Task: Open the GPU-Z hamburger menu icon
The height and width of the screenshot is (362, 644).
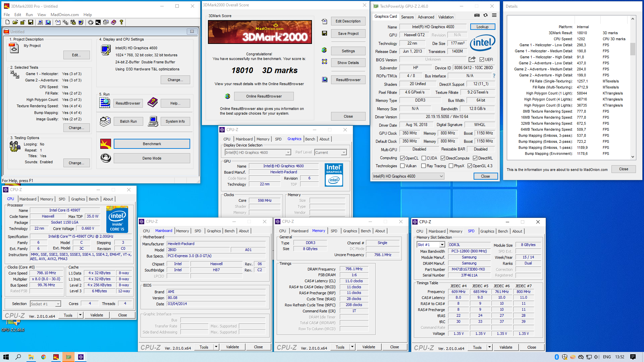Action: pos(494,15)
